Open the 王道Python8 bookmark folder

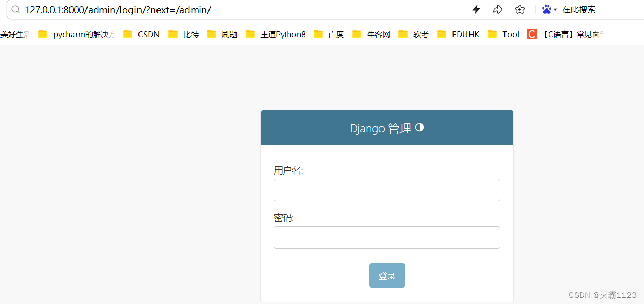tap(275, 34)
